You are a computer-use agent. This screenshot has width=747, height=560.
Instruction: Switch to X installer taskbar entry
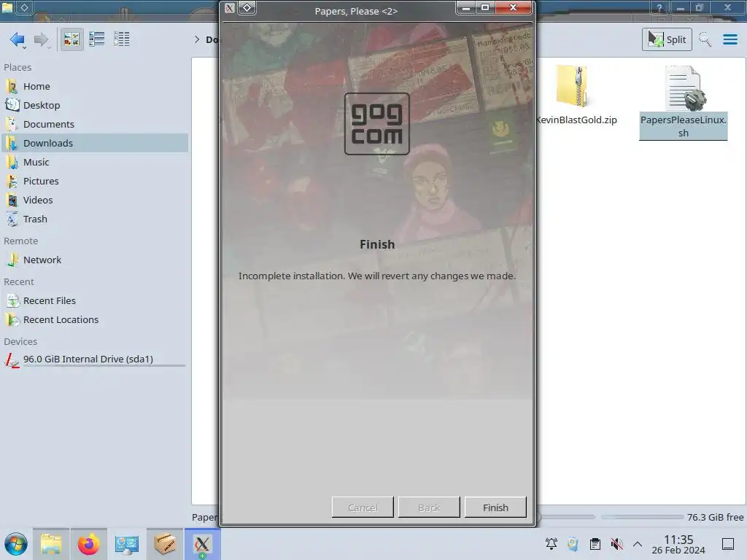[203, 544]
